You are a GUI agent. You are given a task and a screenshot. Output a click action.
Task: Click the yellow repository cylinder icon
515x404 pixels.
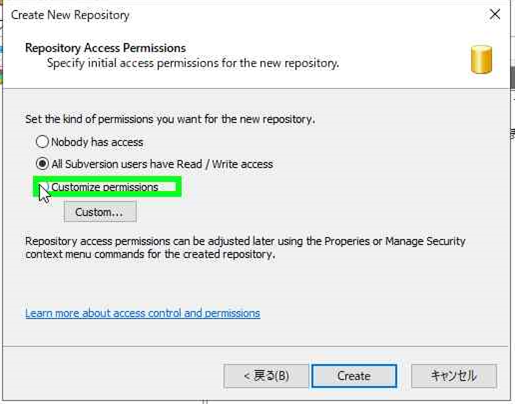point(481,60)
